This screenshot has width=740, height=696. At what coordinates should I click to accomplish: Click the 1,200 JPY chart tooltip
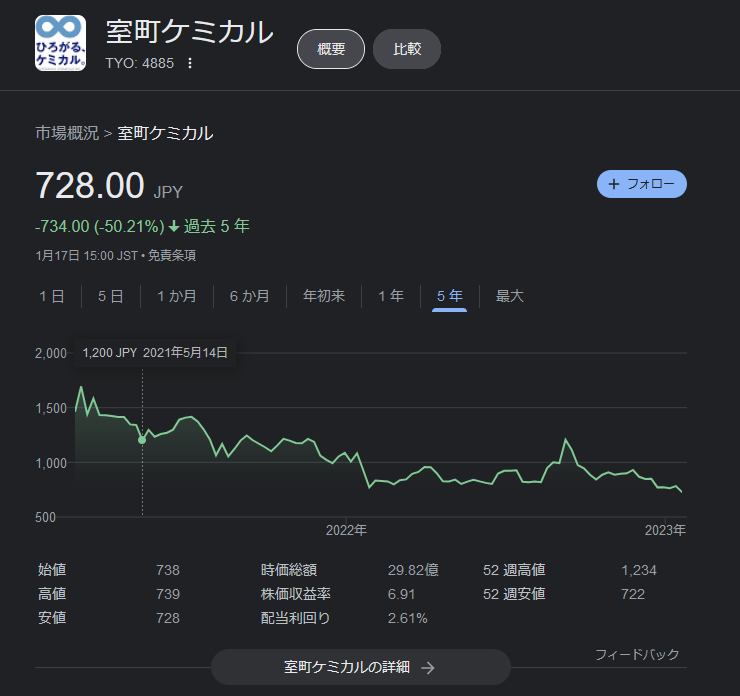pyautogui.click(x=155, y=352)
